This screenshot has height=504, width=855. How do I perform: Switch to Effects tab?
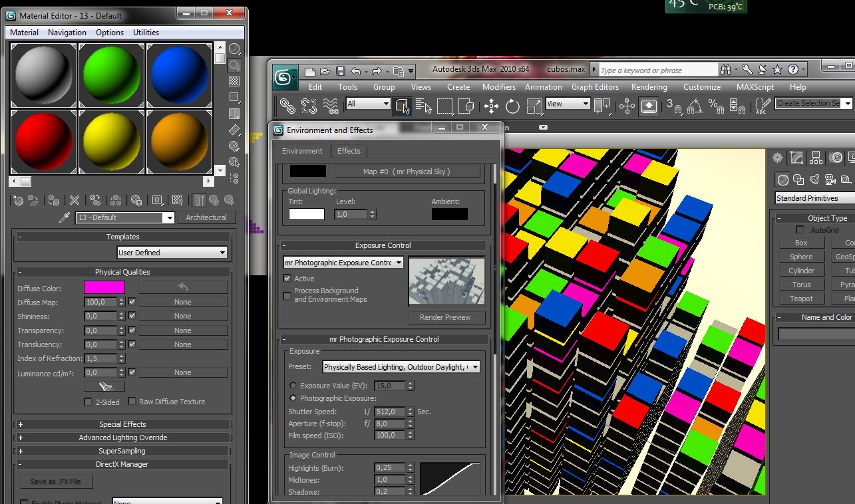(x=349, y=151)
